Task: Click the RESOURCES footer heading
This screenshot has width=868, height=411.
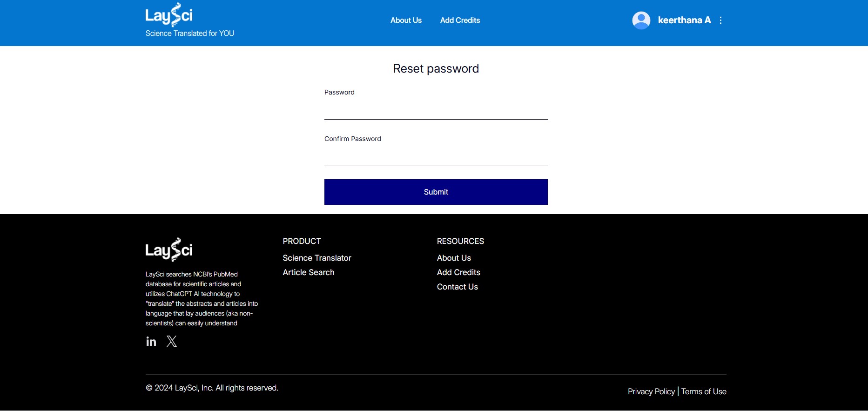Action: (x=460, y=241)
